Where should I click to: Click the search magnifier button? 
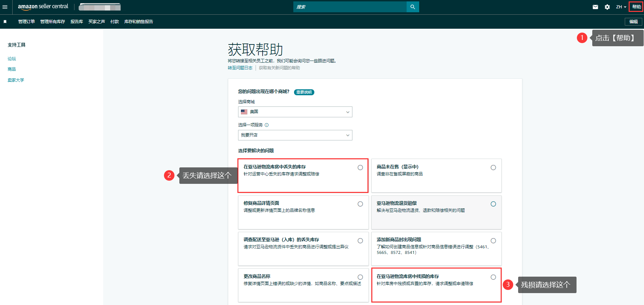(x=413, y=7)
